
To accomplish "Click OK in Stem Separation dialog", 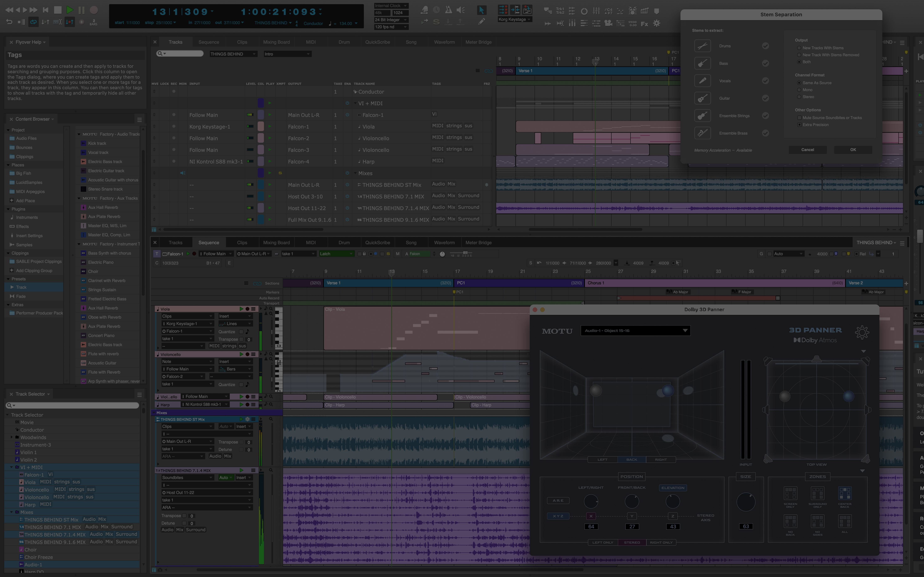I will tap(853, 150).
